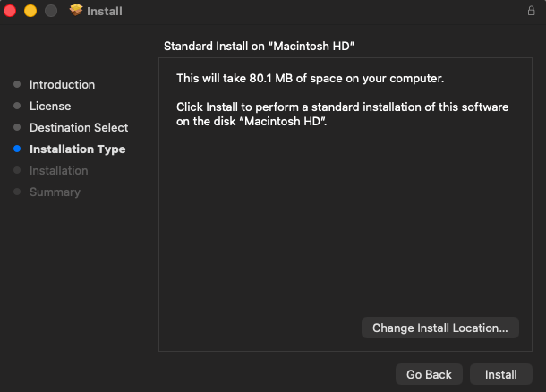Open Change Install Location options
546x392 pixels.
point(440,328)
